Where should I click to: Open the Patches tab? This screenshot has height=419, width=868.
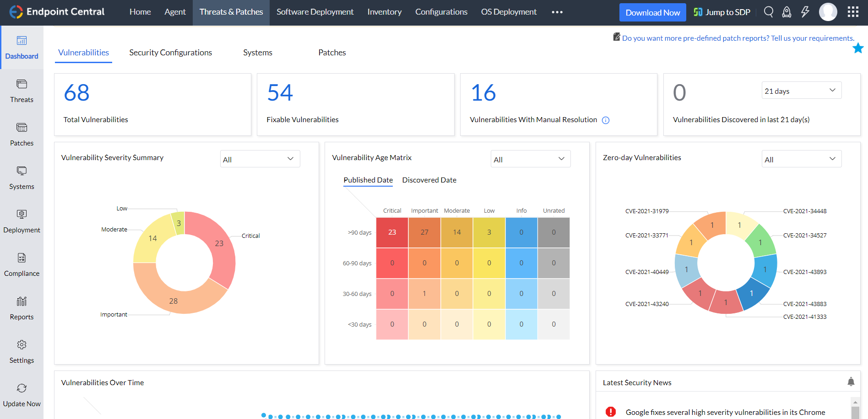coord(332,52)
